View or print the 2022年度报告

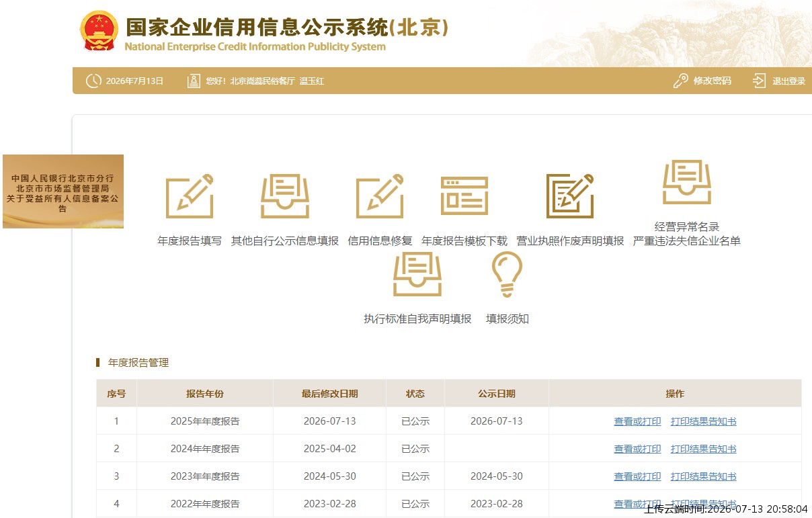(x=637, y=504)
